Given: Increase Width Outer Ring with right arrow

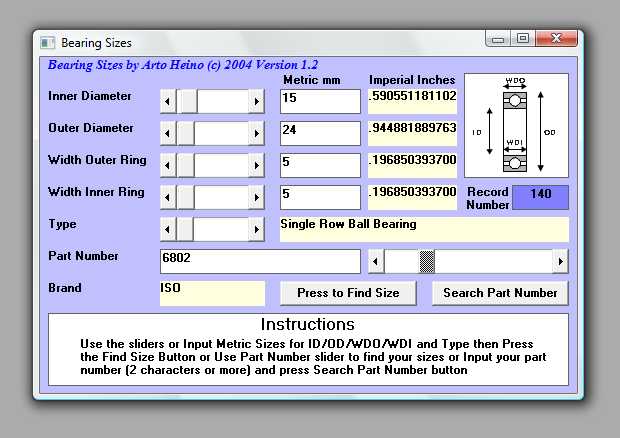Looking at the screenshot, I should 256,165.
